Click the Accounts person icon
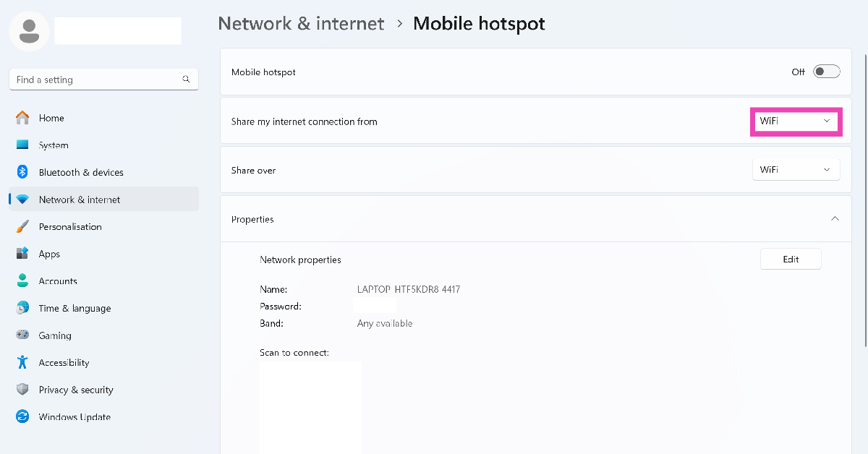Image resolution: width=868 pixels, height=454 pixels. click(x=22, y=281)
